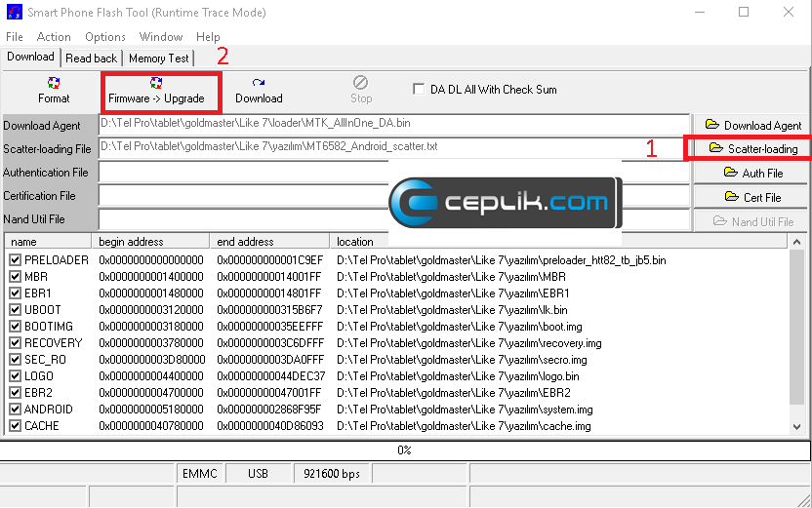812x508 pixels.
Task: Switch to the Read back tab
Action: (x=92, y=59)
